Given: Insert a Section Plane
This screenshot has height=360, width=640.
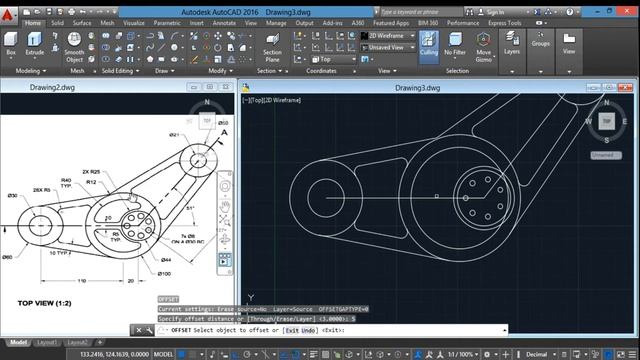Looking at the screenshot, I should [x=272, y=47].
